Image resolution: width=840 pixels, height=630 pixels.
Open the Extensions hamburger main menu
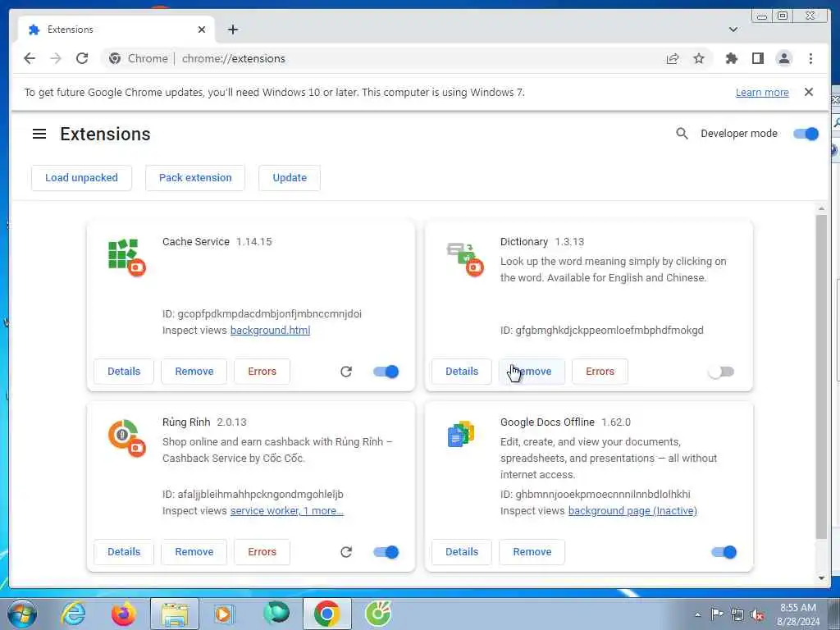point(39,134)
